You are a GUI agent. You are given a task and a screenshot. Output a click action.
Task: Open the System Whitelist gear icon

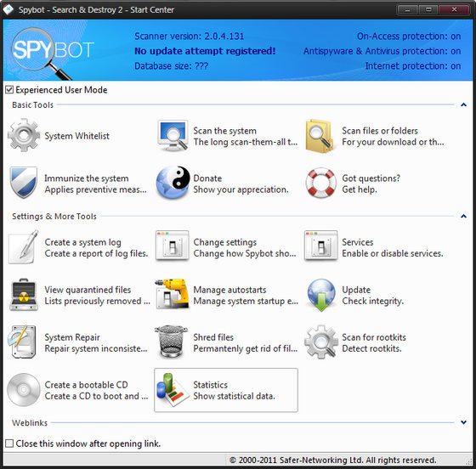coord(24,135)
